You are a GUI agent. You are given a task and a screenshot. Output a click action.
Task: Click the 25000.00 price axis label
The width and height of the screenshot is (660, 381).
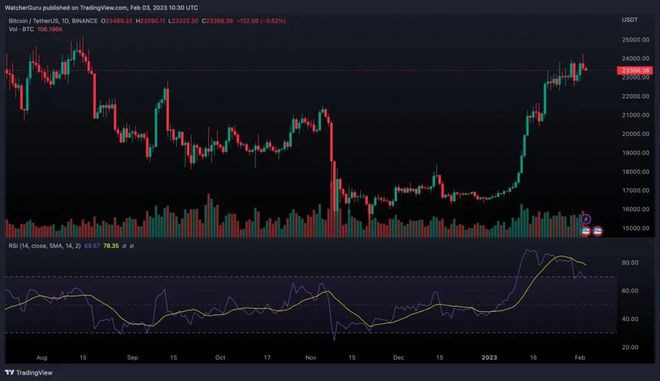click(636, 40)
